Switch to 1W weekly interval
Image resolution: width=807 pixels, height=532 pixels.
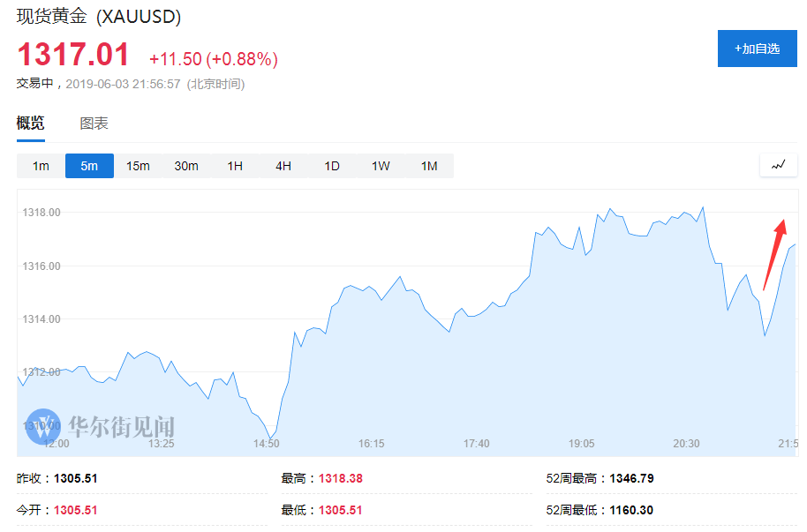[x=381, y=166]
